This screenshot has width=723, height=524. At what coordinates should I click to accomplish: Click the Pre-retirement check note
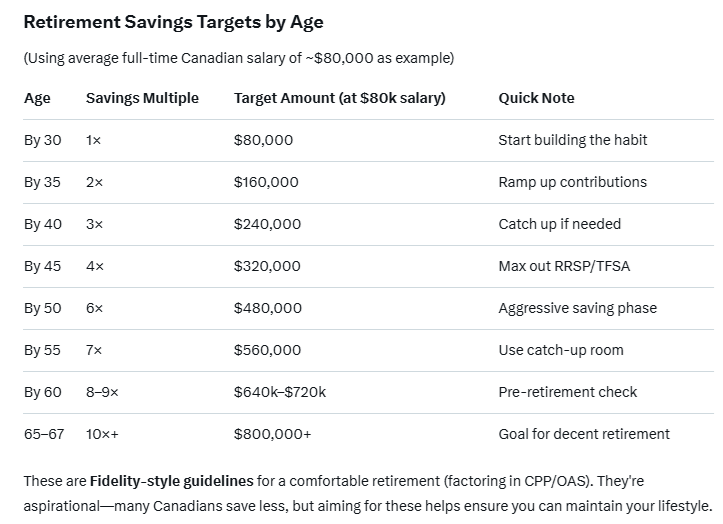pyautogui.click(x=567, y=392)
